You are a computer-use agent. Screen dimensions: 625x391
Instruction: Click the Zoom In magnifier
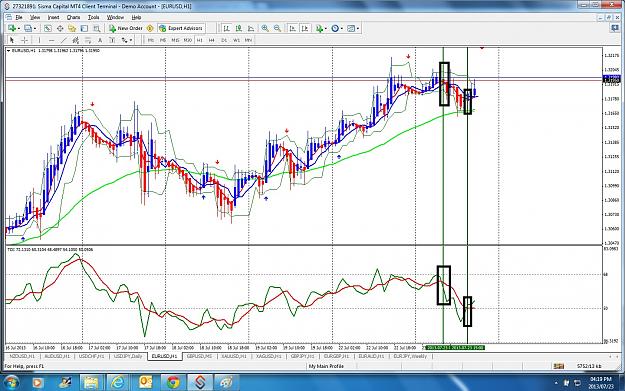265,28
